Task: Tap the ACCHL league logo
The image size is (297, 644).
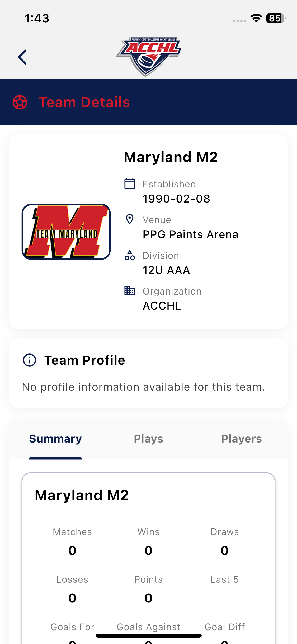Action: click(x=148, y=56)
